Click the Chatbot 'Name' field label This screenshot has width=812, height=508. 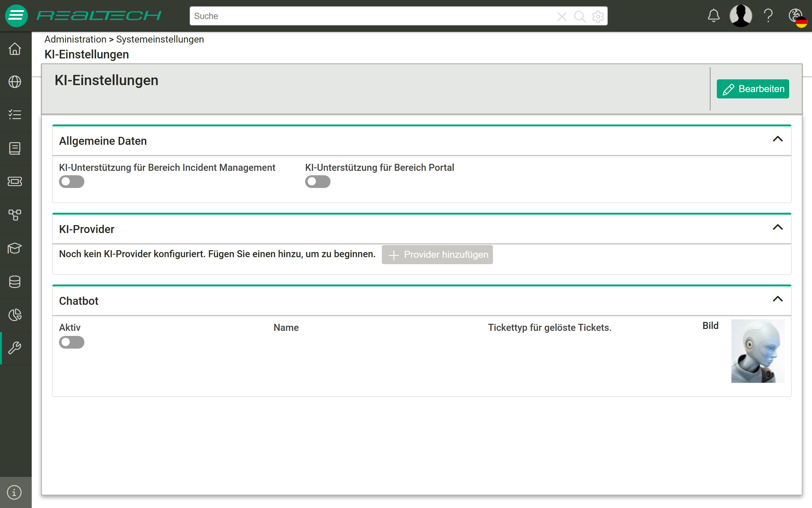(286, 328)
